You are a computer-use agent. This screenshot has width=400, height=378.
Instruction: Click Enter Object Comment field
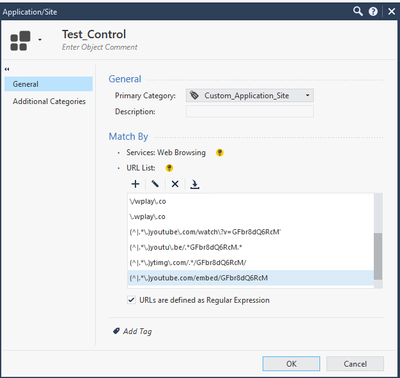[99, 47]
